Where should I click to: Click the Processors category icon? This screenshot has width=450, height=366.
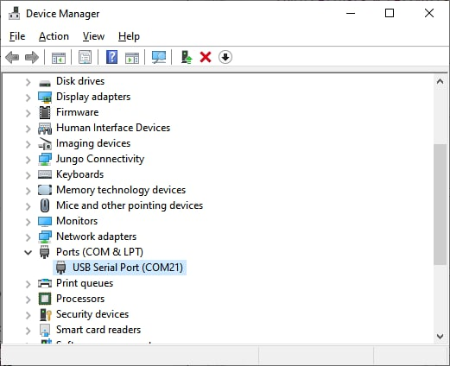click(x=45, y=299)
